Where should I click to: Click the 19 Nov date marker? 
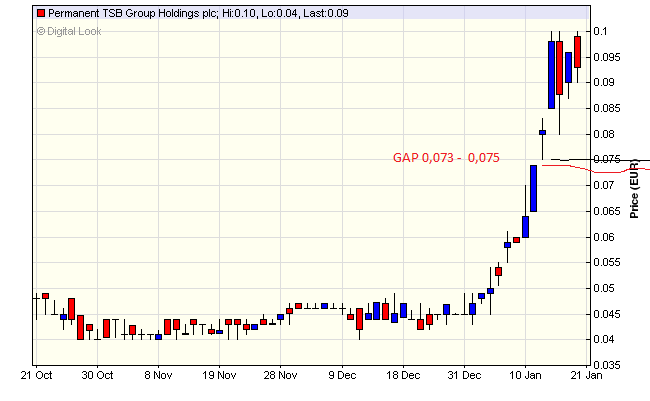[219, 376]
